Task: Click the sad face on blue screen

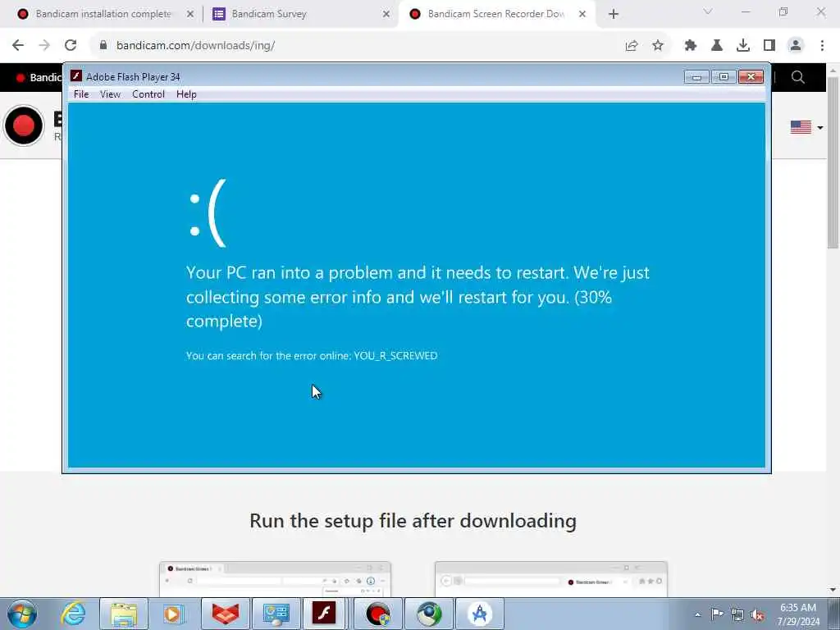Action: click(208, 214)
